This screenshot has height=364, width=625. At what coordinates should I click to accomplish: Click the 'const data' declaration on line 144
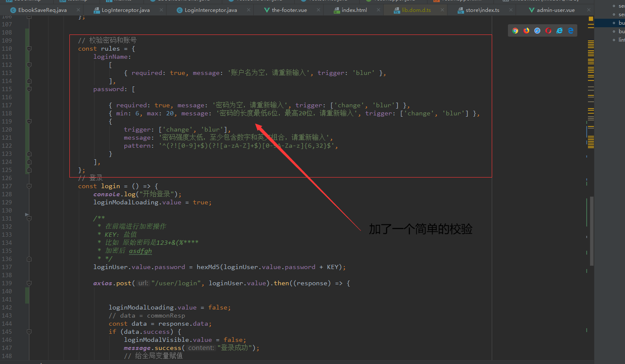pyautogui.click(x=128, y=324)
